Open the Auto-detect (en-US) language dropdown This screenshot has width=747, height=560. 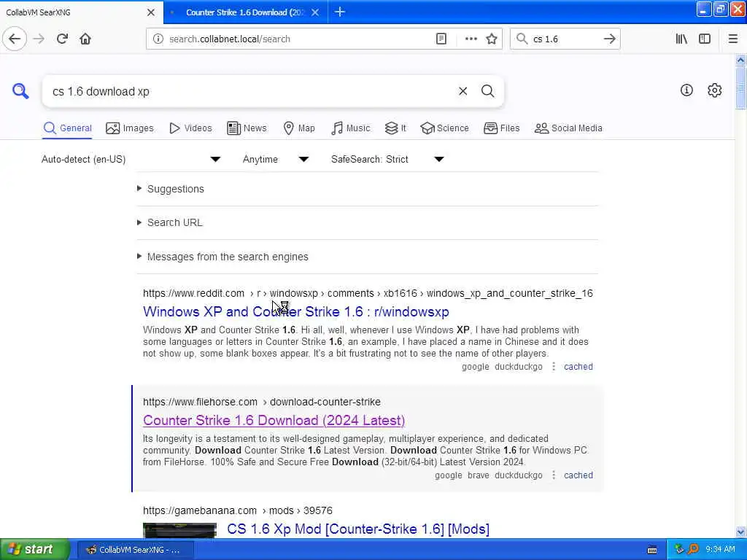131,159
